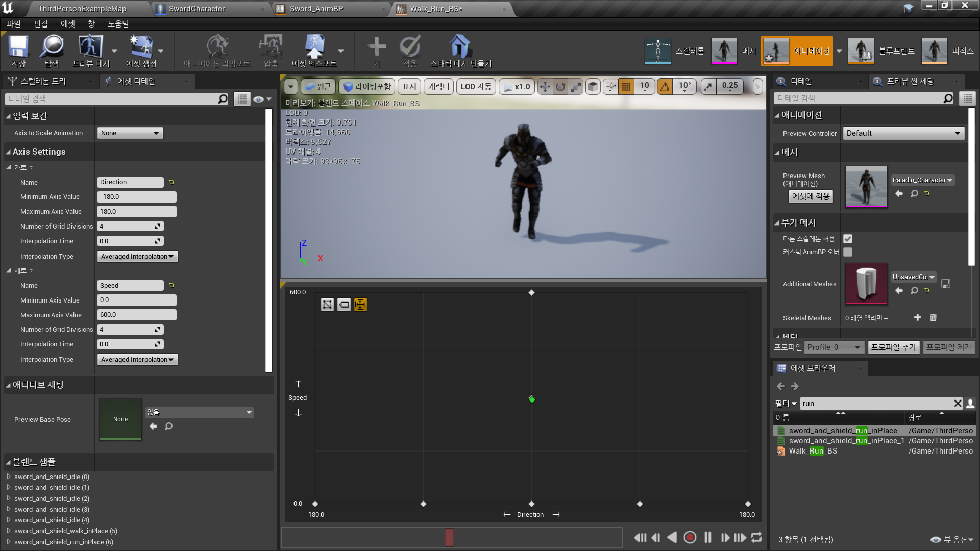Switch to the 피직스 editor mode icon
The image size is (980, 551).
click(934, 51)
